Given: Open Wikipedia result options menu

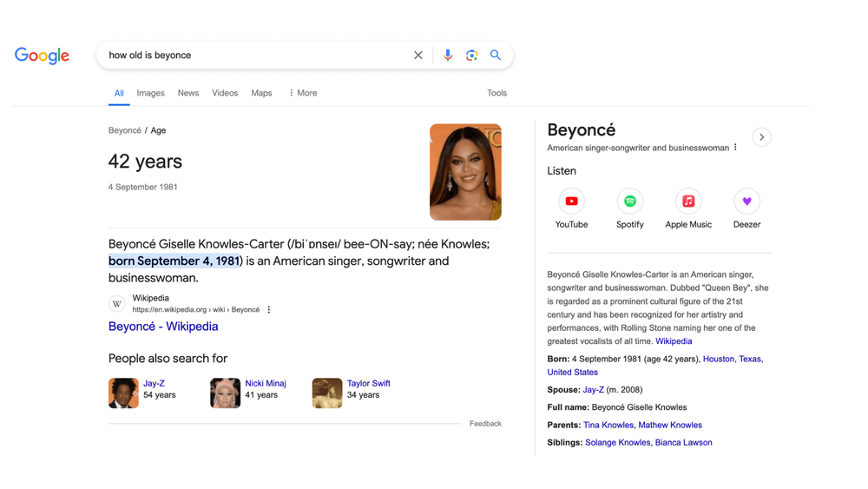Looking at the screenshot, I should click(x=269, y=309).
